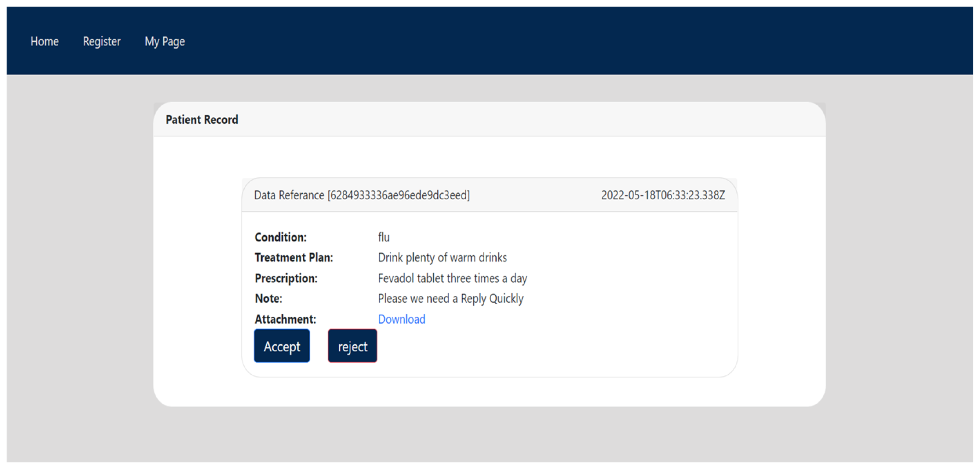This screenshot has width=980, height=469.
Task: Click the Patient Record heading
Action: [x=202, y=120]
